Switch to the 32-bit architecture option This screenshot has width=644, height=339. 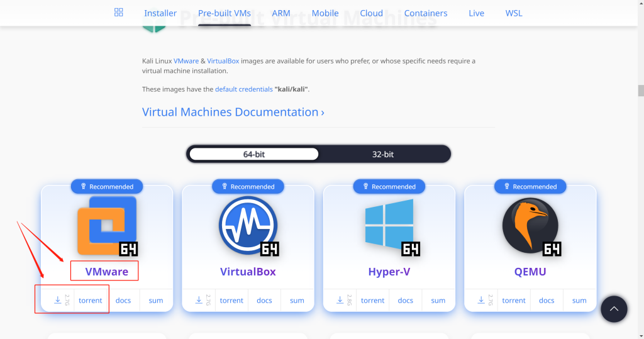click(383, 154)
